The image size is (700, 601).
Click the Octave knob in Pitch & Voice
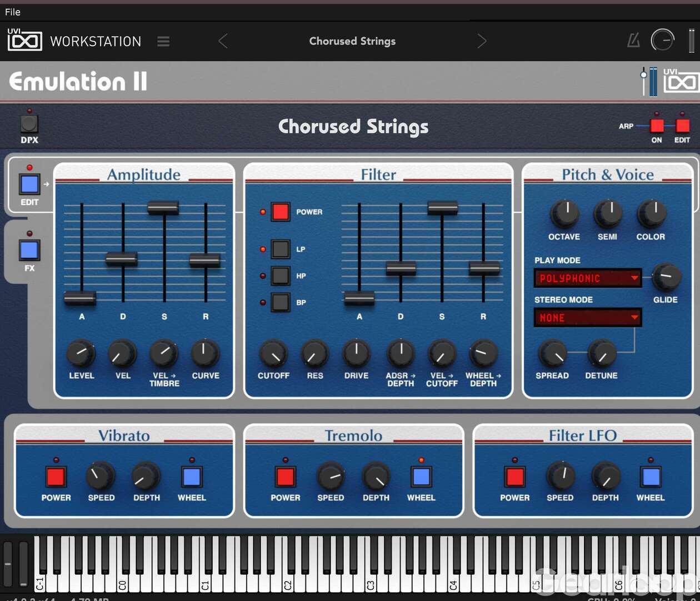(x=564, y=214)
